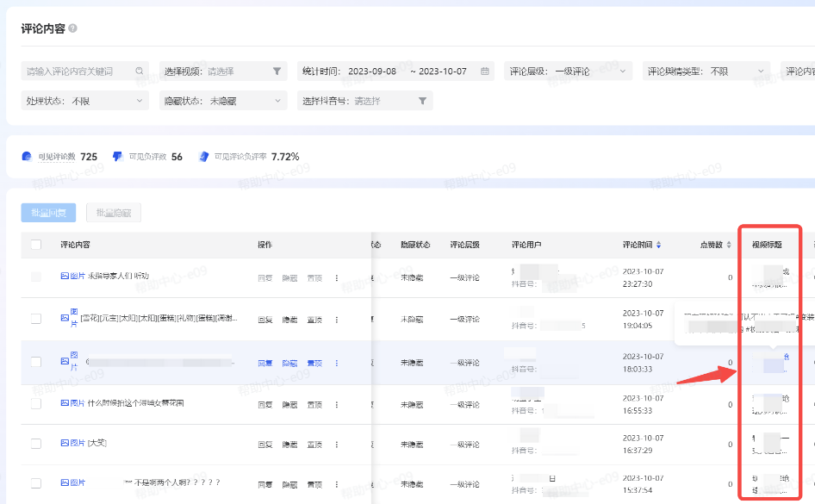
Task: Open more-actions dots for [大笑] comment
Action: coord(336,445)
